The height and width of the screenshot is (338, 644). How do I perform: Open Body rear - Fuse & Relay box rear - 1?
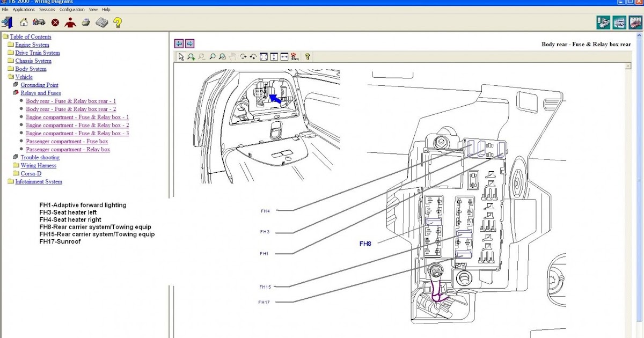click(71, 101)
